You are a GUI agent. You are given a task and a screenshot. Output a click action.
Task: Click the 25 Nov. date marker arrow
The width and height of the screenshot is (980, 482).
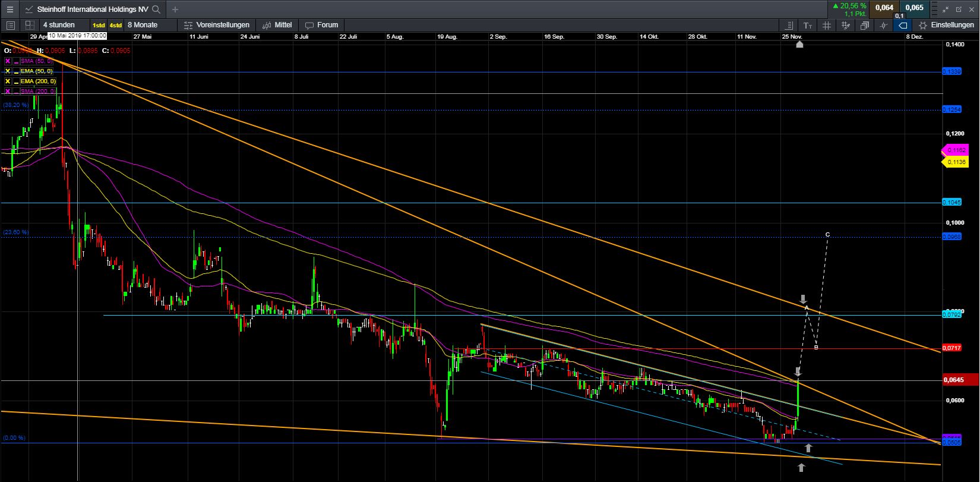coord(799,44)
